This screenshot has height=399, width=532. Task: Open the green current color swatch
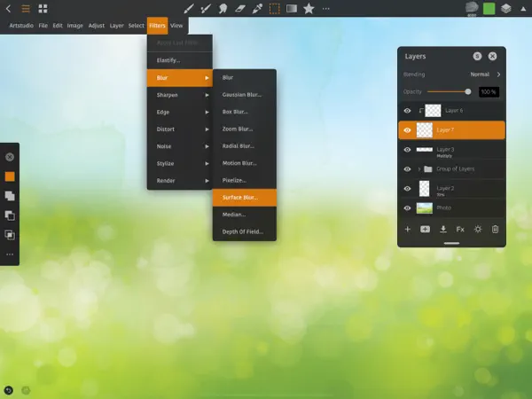pyautogui.click(x=489, y=9)
